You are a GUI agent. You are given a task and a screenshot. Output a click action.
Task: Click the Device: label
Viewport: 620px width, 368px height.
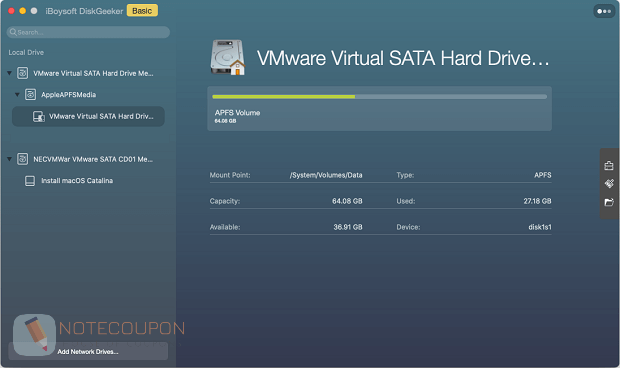(408, 227)
